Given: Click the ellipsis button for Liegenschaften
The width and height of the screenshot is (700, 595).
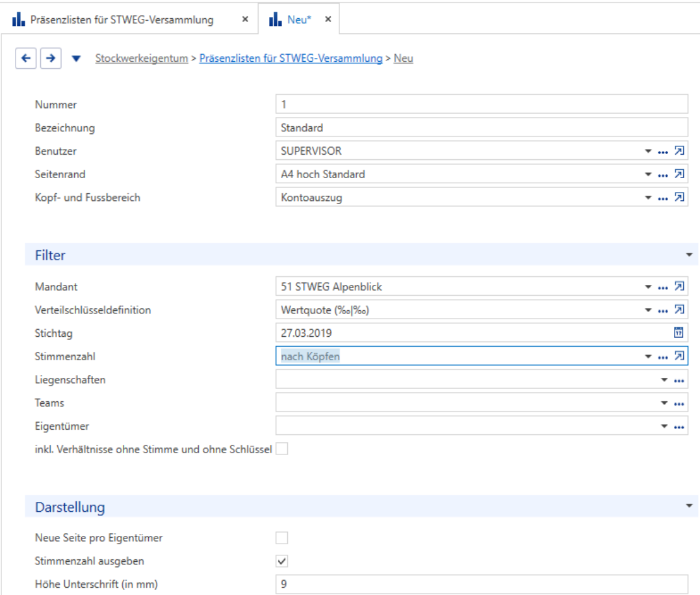Looking at the screenshot, I should (x=679, y=380).
